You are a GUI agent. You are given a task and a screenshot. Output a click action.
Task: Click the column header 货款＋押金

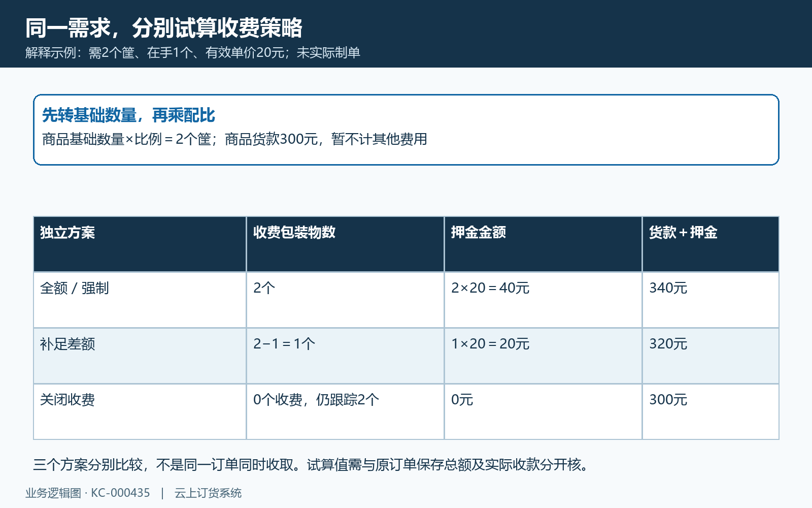tap(710, 244)
